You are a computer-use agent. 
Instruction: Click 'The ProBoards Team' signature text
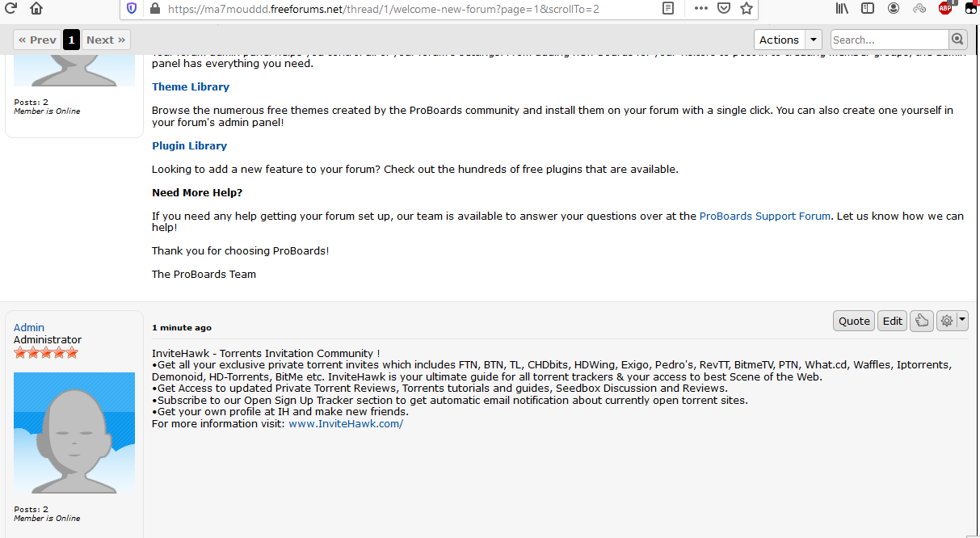[204, 274]
